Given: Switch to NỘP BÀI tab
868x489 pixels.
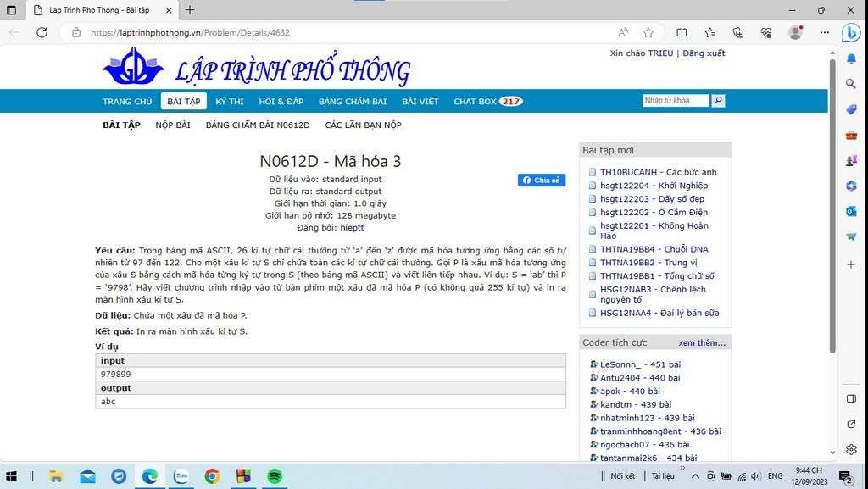Looking at the screenshot, I should coord(173,125).
